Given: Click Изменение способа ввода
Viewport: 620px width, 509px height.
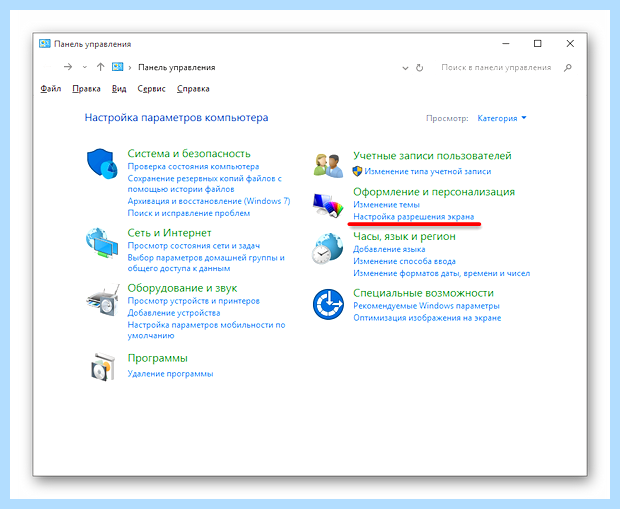Looking at the screenshot, I should pos(404,261).
